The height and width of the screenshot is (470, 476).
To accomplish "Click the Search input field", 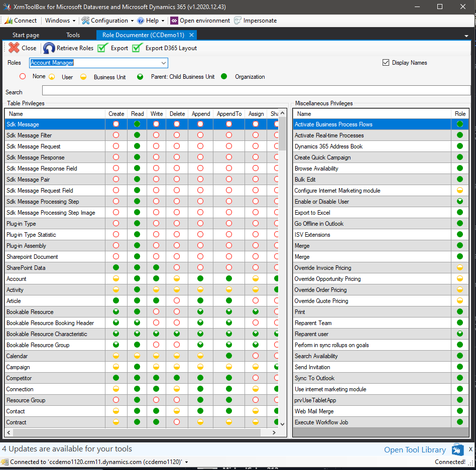I will tap(256, 90).
